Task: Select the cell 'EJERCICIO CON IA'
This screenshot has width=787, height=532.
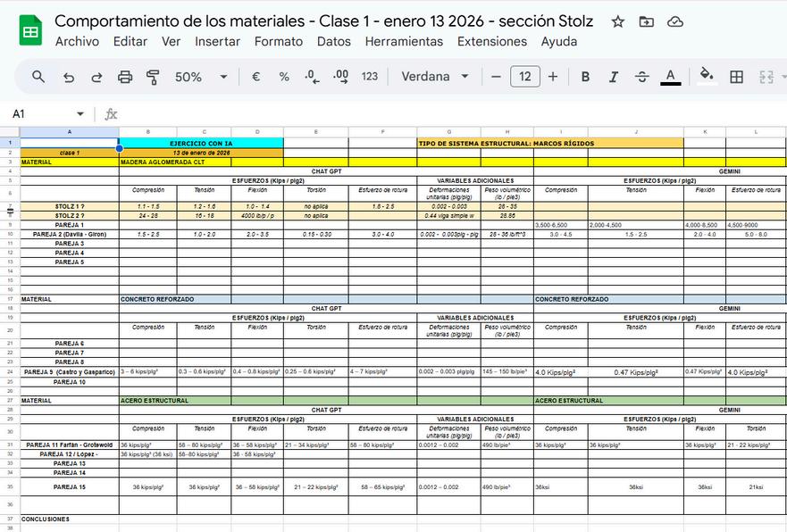Action: coord(201,144)
